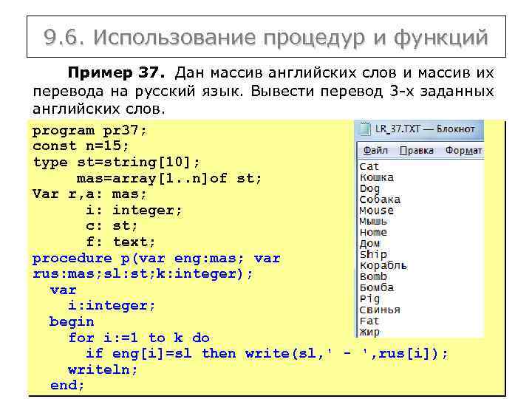Click the line procedure p(var eng:mas; var

156,259
